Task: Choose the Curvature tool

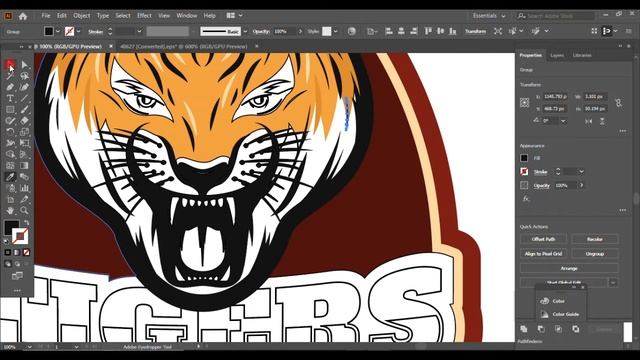Action: 24,87
